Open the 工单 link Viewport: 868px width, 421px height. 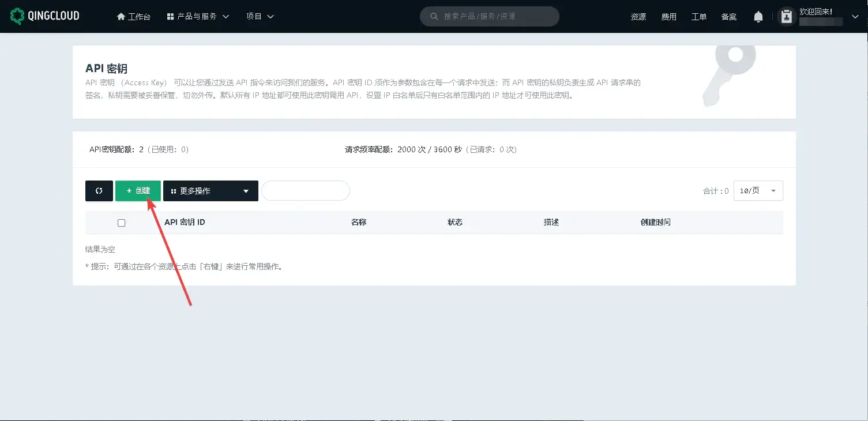[x=698, y=16]
